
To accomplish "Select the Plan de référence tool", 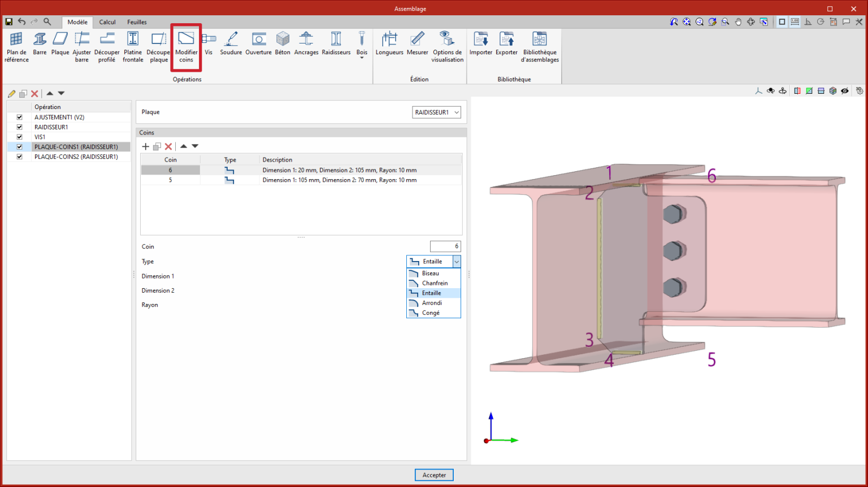I will click(16, 46).
